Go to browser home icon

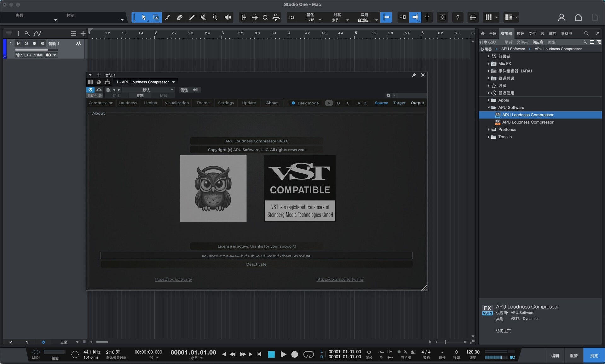point(483,33)
